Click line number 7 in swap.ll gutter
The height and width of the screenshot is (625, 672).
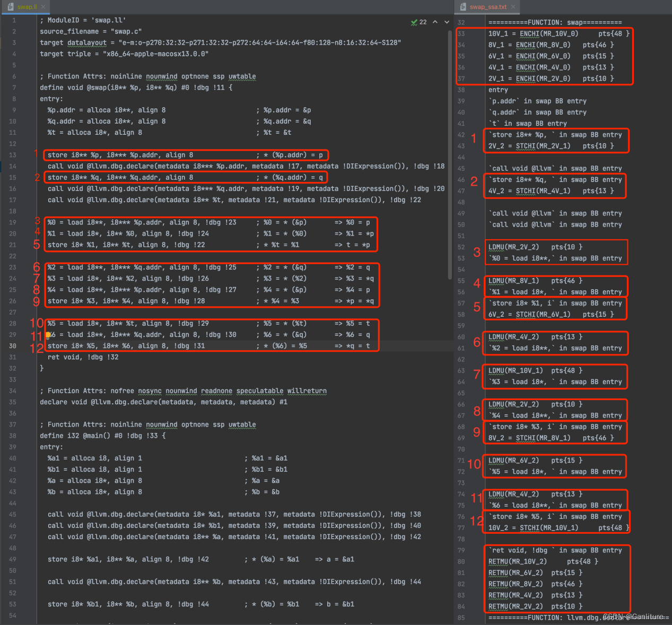14,88
